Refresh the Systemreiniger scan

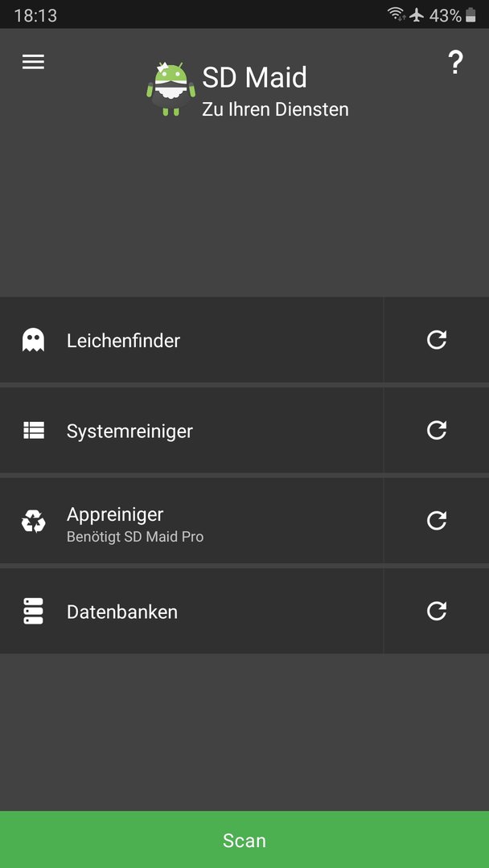click(437, 430)
